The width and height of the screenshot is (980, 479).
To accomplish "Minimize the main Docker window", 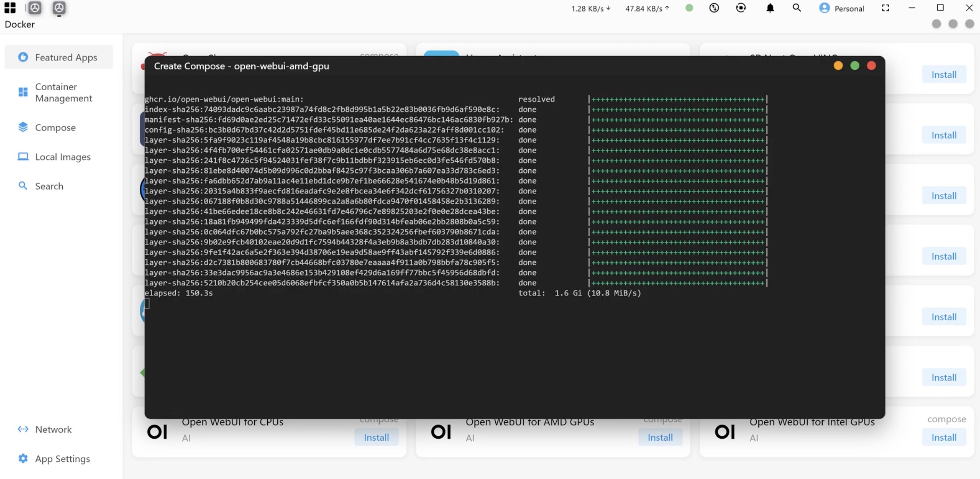I will pyautogui.click(x=912, y=8).
